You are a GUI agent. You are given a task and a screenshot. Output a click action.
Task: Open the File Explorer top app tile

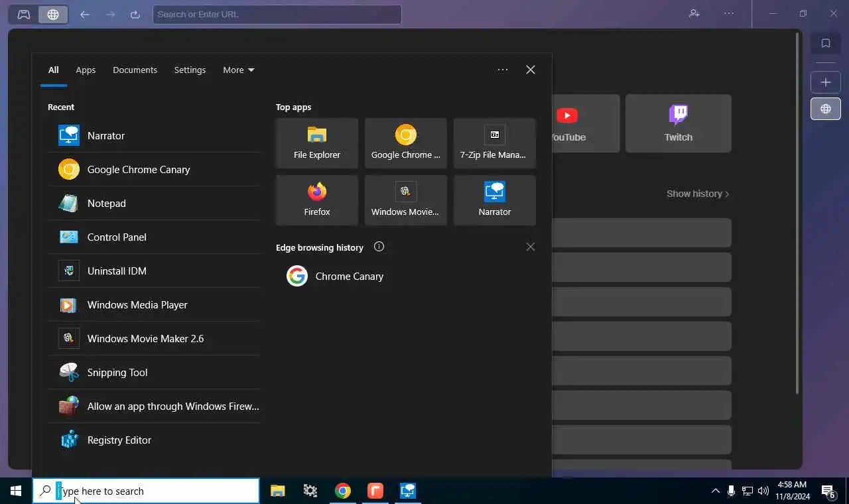pyautogui.click(x=317, y=143)
